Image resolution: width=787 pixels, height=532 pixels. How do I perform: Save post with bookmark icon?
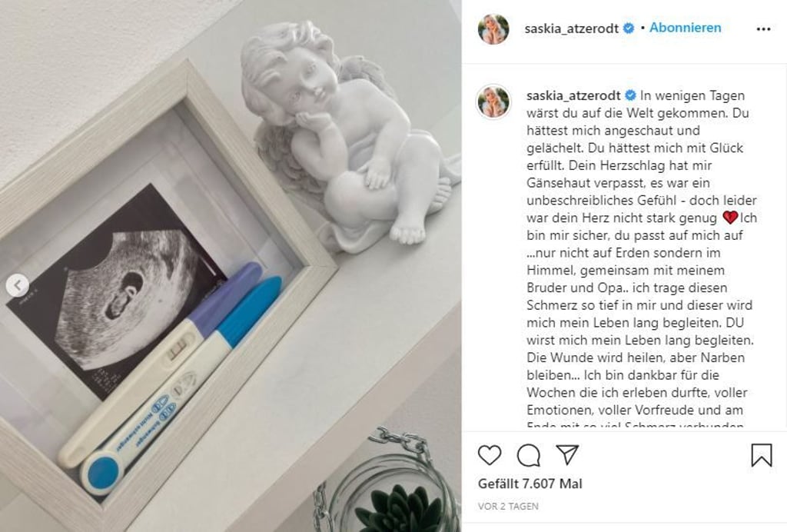762,454
